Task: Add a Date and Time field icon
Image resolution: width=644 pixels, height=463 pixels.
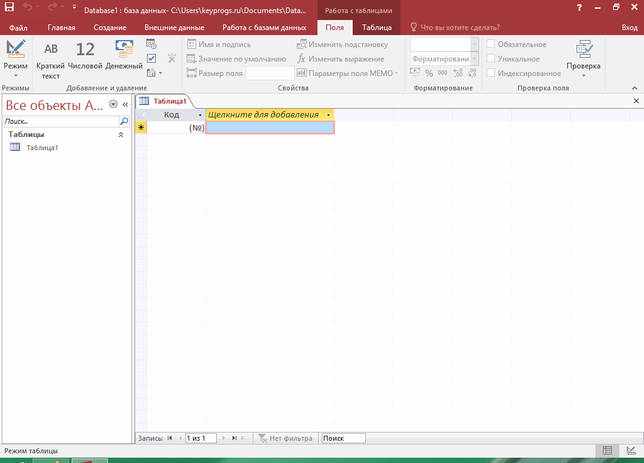Action: (151, 44)
